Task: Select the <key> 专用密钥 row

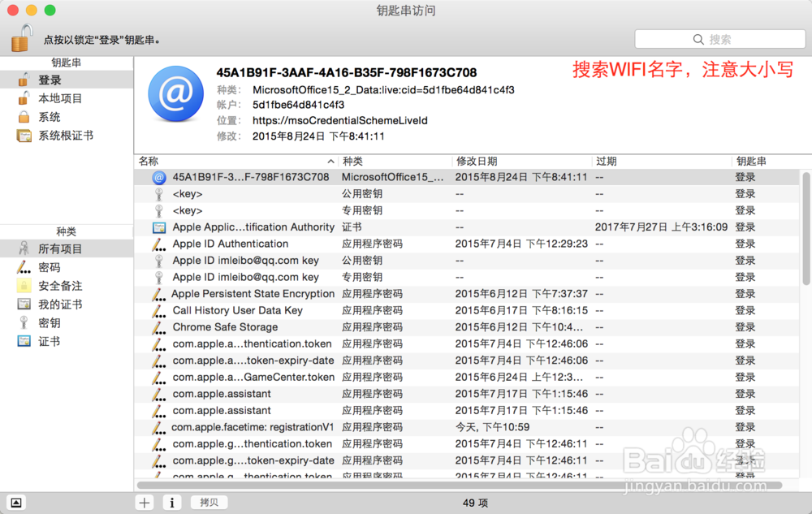Action: pos(467,210)
